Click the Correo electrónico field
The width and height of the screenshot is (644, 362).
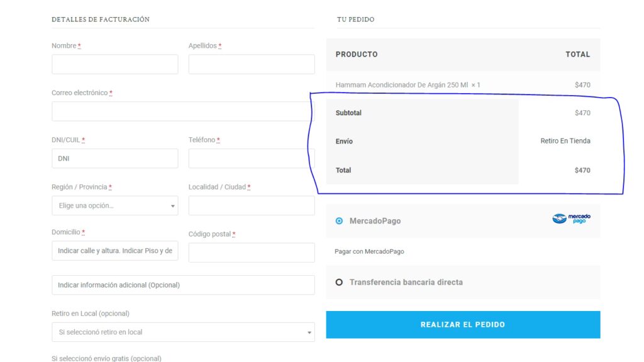[182, 111]
